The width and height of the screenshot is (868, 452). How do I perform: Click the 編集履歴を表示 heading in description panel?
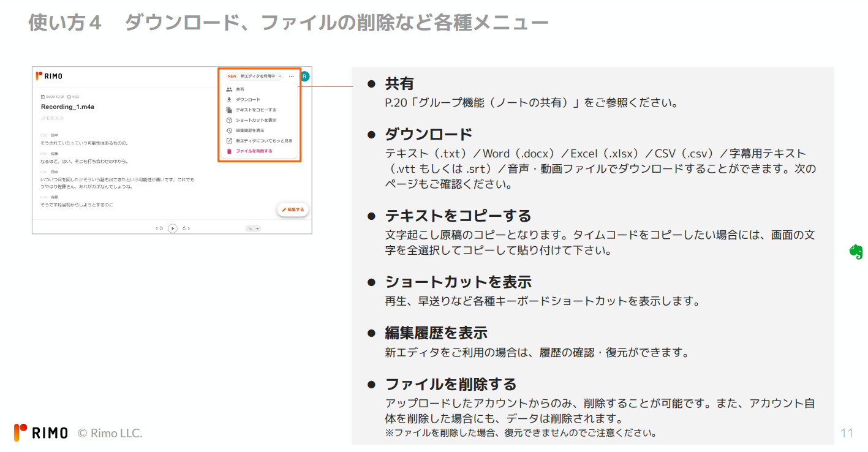point(436,333)
